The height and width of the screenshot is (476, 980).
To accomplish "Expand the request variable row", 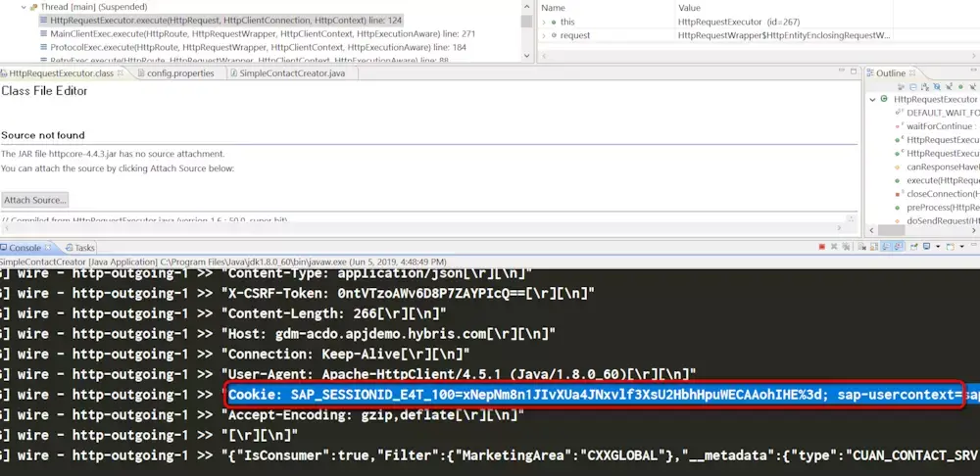I will (x=544, y=35).
